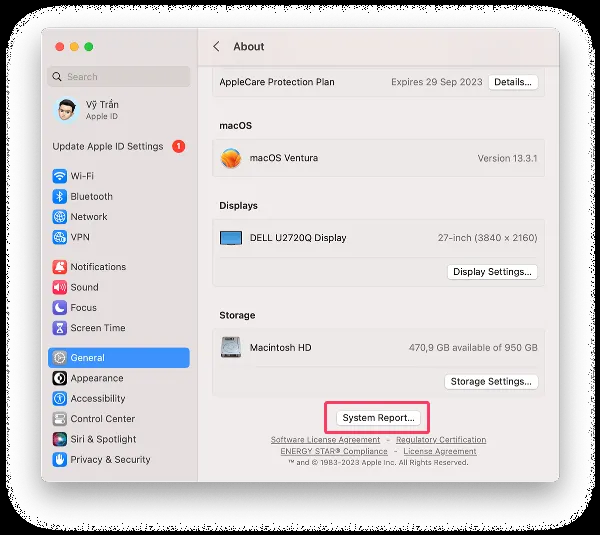
Task: Click the Control Center label
Action: point(103,419)
